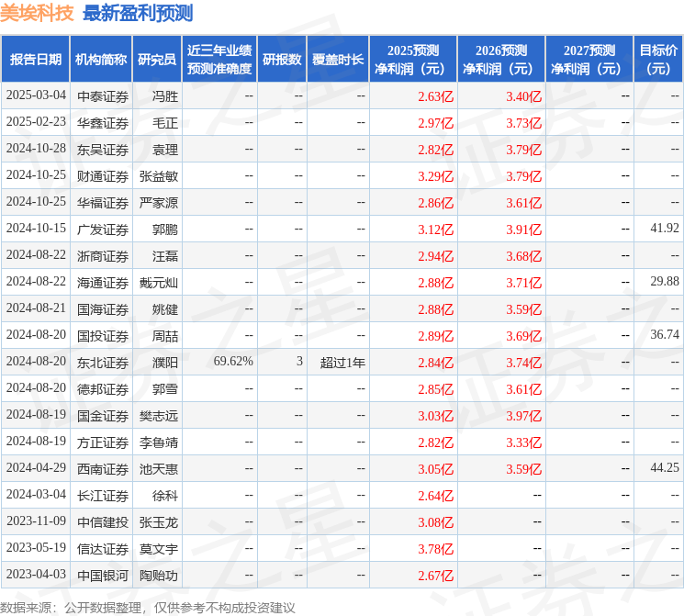
Task: Click the 覆盖时长 column header
Action: [338, 60]
